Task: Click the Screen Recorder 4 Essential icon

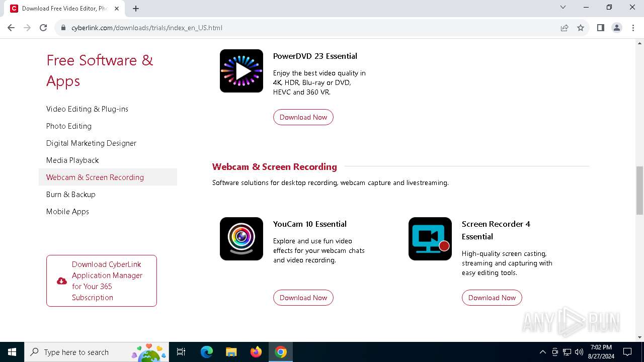Action: click(430, 239)
